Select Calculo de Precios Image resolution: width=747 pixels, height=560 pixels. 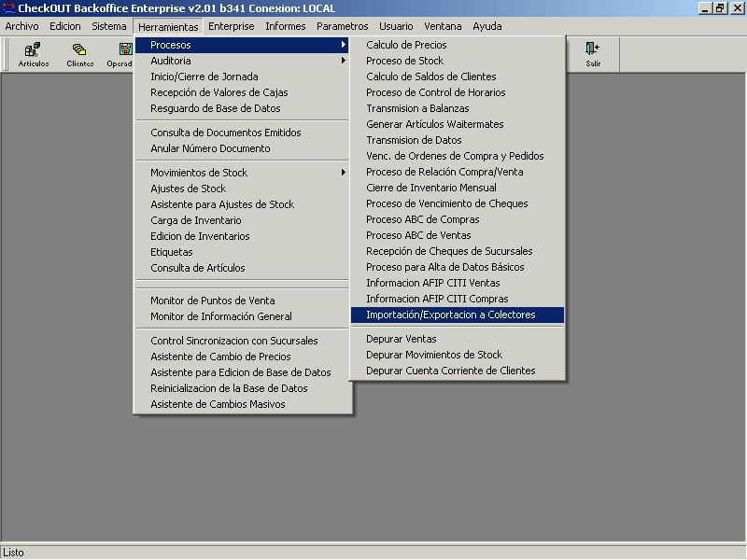(x=458, y=45)
